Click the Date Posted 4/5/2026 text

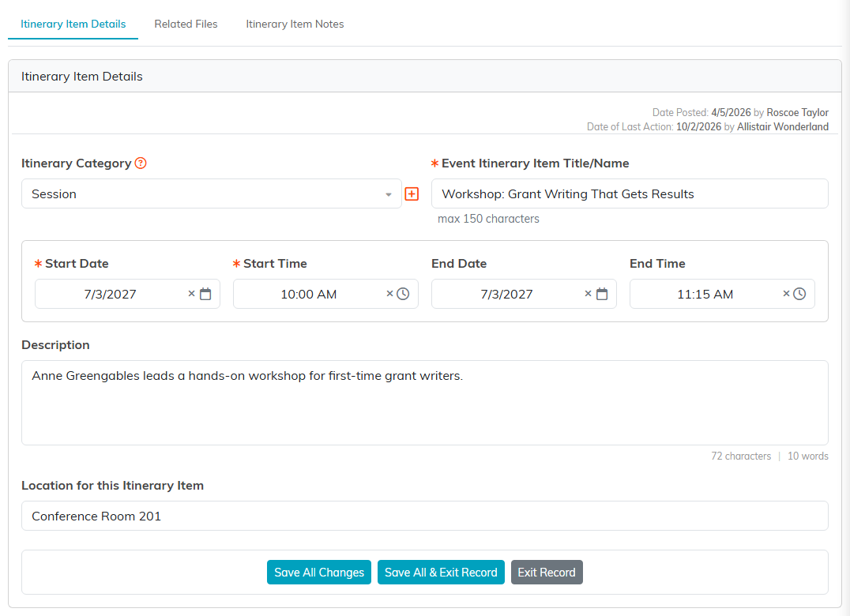pos(701,113)
